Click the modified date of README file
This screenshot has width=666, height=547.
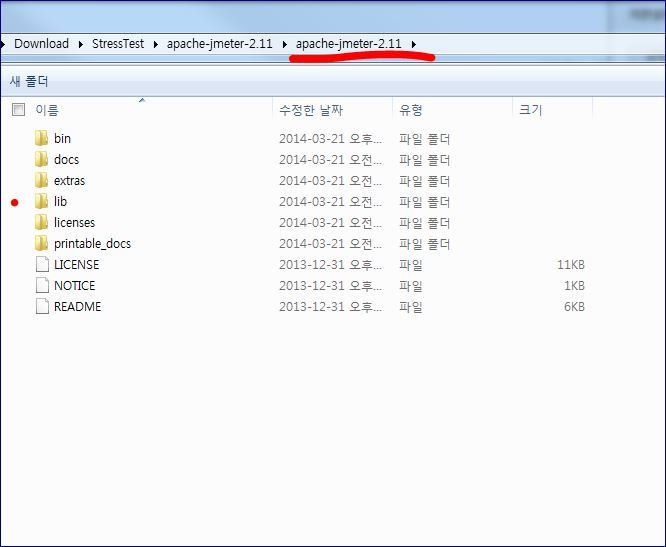coord(330,307)
